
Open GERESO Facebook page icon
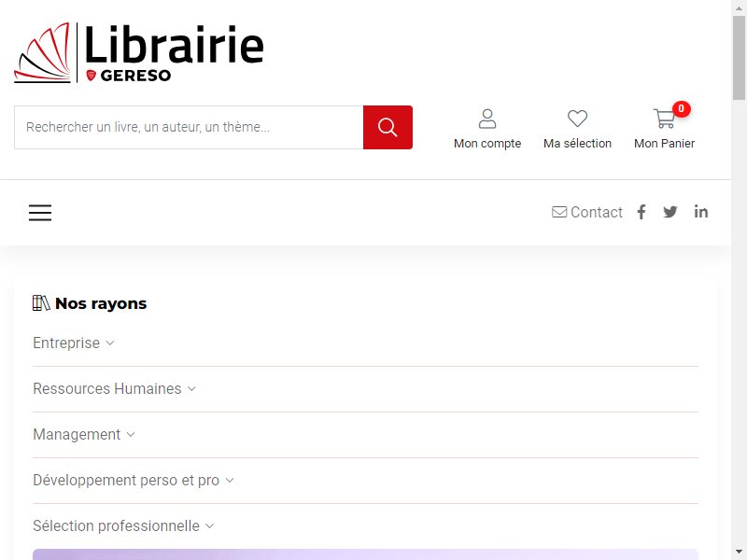641,212
